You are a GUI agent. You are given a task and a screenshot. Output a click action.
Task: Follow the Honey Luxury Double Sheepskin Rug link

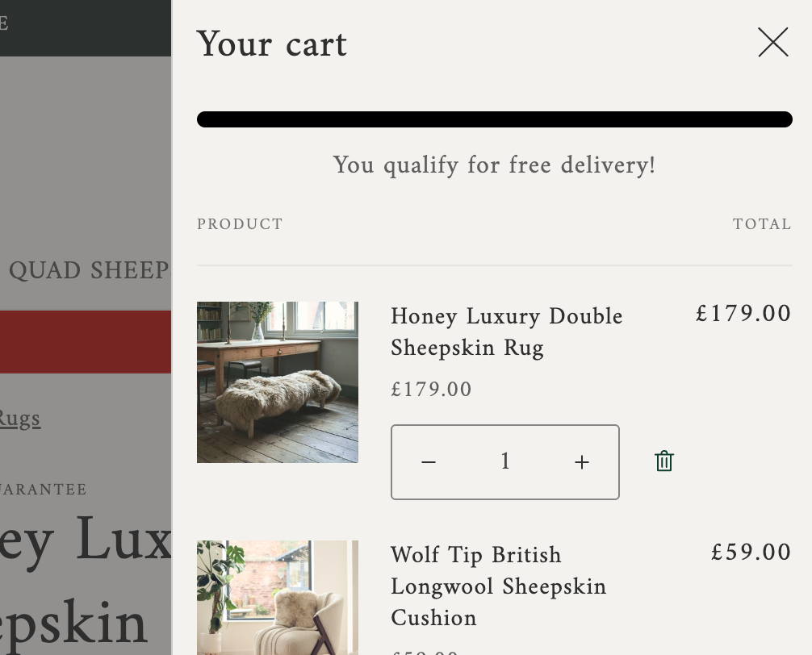(506, 332)
